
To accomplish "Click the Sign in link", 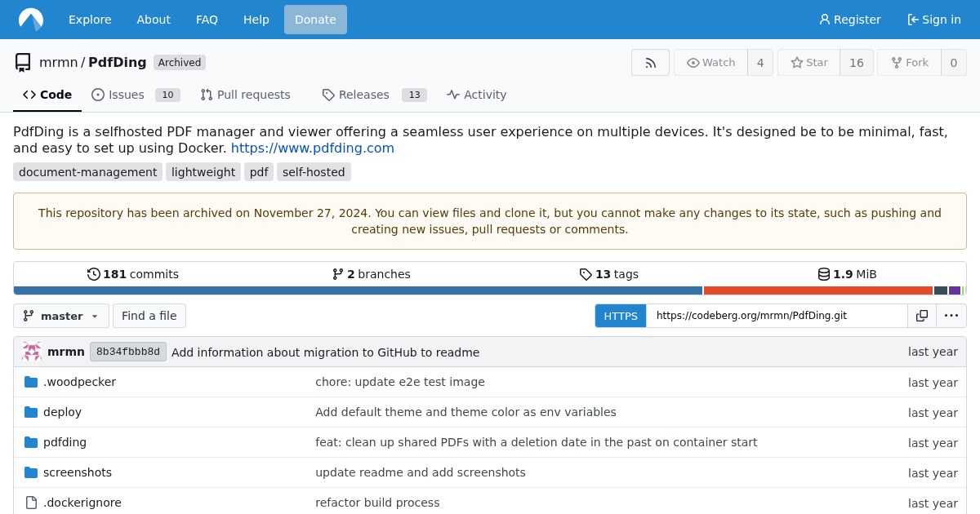I will tap(934, 20).
